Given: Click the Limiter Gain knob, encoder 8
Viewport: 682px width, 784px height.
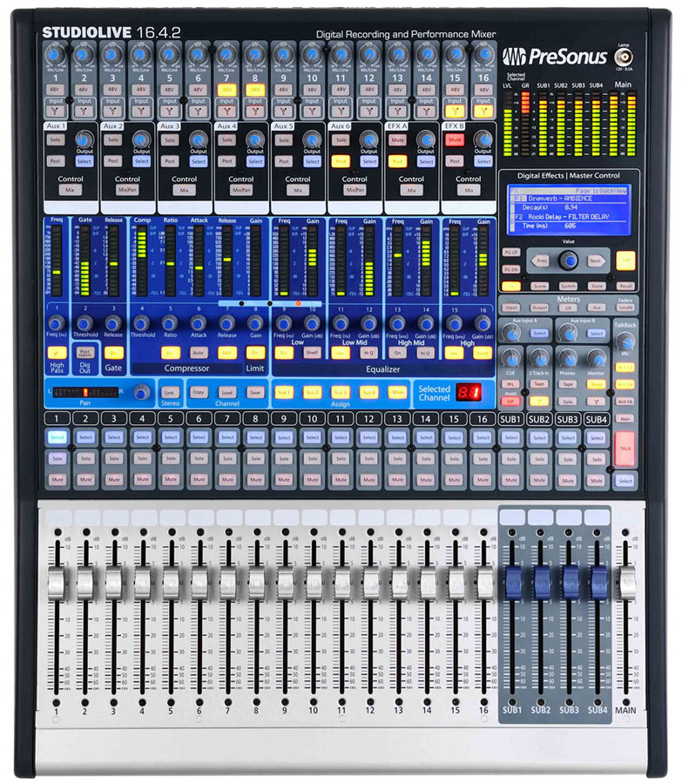Looking at the screenshot, I should click(255, 323).
